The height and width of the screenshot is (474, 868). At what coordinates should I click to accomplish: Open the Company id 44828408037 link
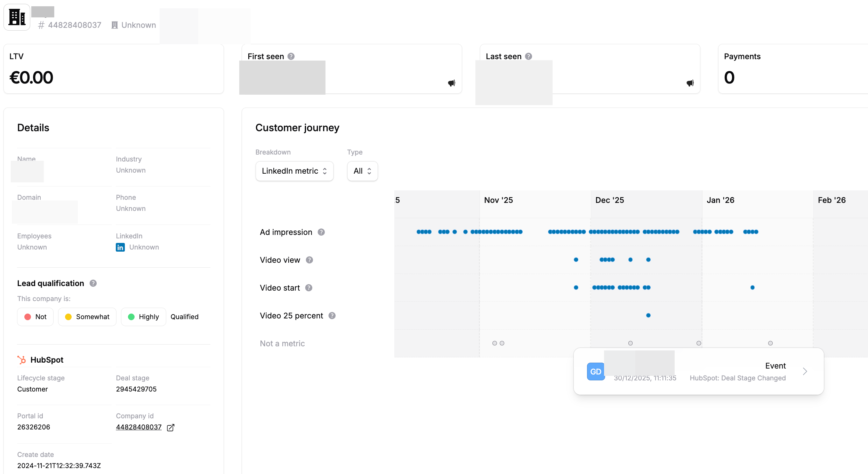click(139, 427)
